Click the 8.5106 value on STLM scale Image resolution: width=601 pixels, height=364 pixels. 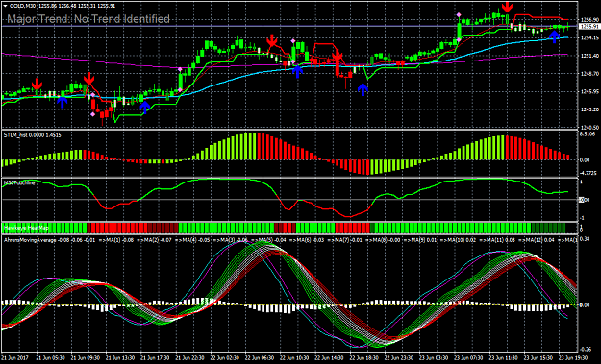point(588,134)
